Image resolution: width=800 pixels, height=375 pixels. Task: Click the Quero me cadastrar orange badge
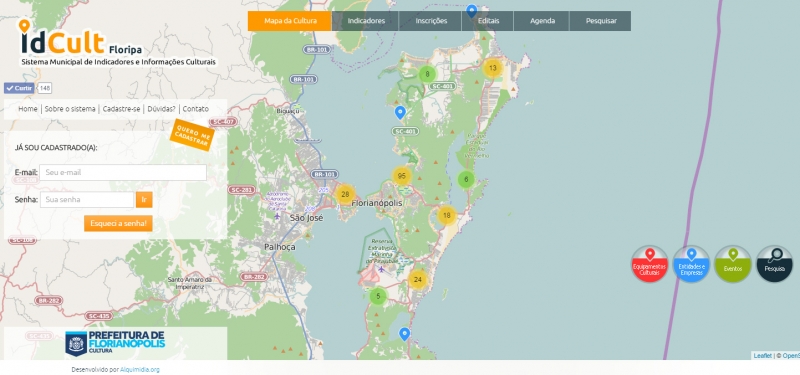click(x=192, y=135)
